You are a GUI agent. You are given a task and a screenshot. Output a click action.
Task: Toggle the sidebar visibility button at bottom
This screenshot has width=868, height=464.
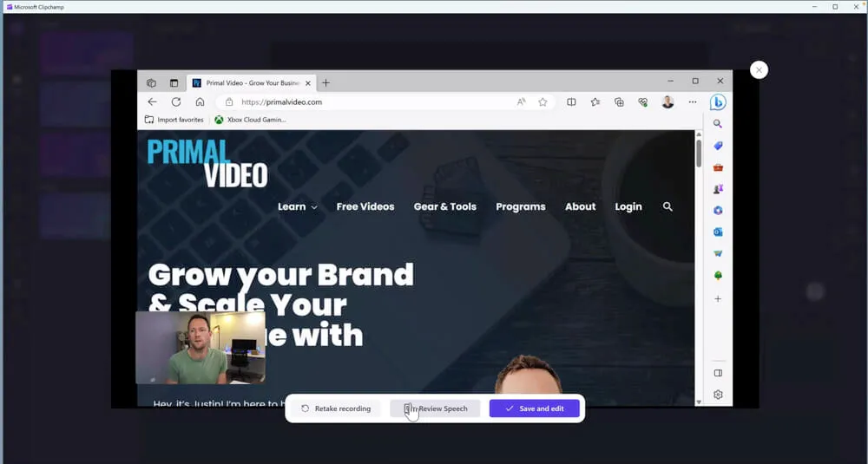pos(718,374)
